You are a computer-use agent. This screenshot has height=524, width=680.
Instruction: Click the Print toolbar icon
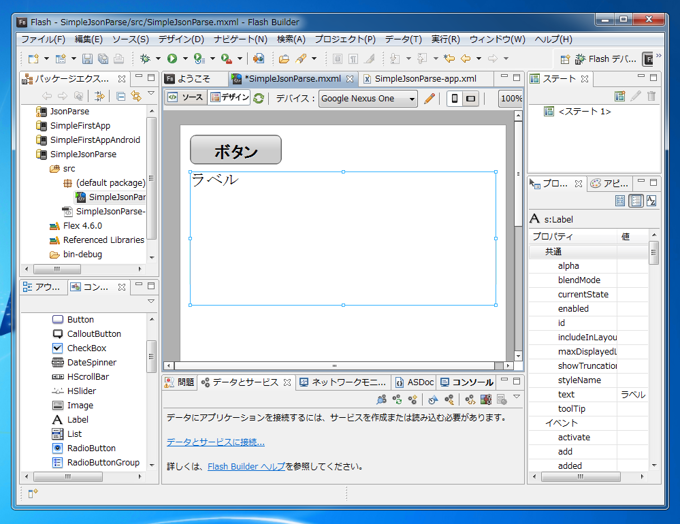(118, 59)
